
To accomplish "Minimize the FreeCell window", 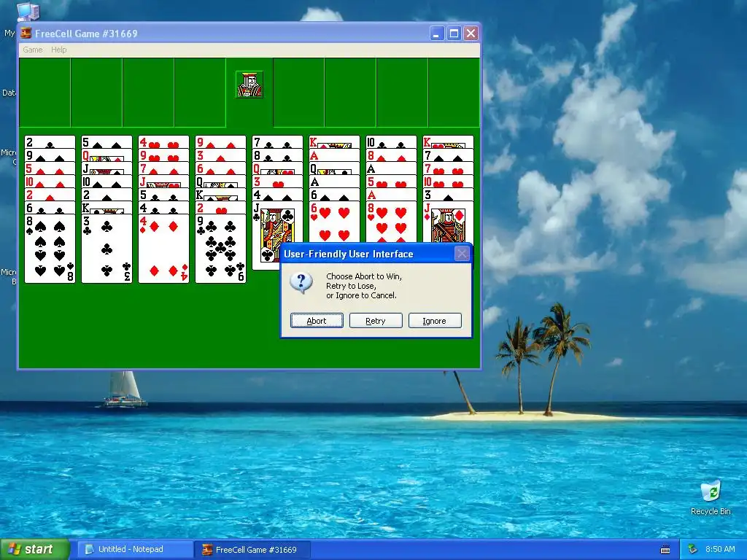I will click(437, 34).
